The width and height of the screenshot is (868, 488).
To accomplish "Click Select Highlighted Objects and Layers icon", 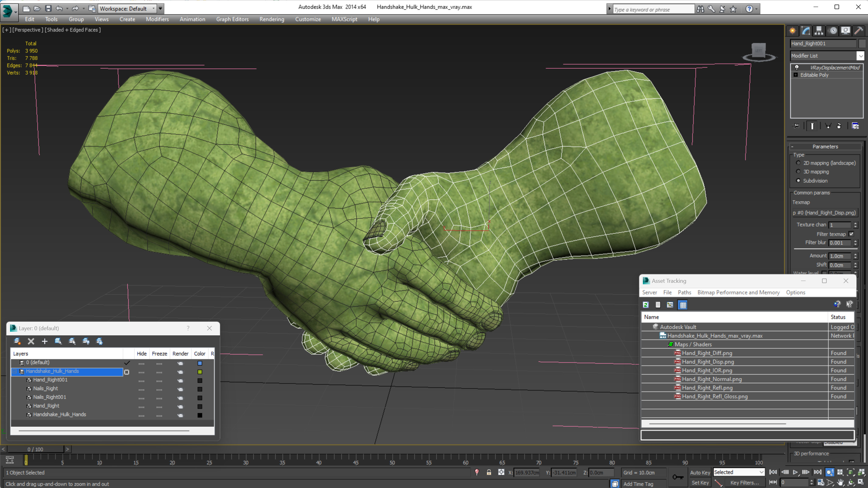I will pos(58,341).
